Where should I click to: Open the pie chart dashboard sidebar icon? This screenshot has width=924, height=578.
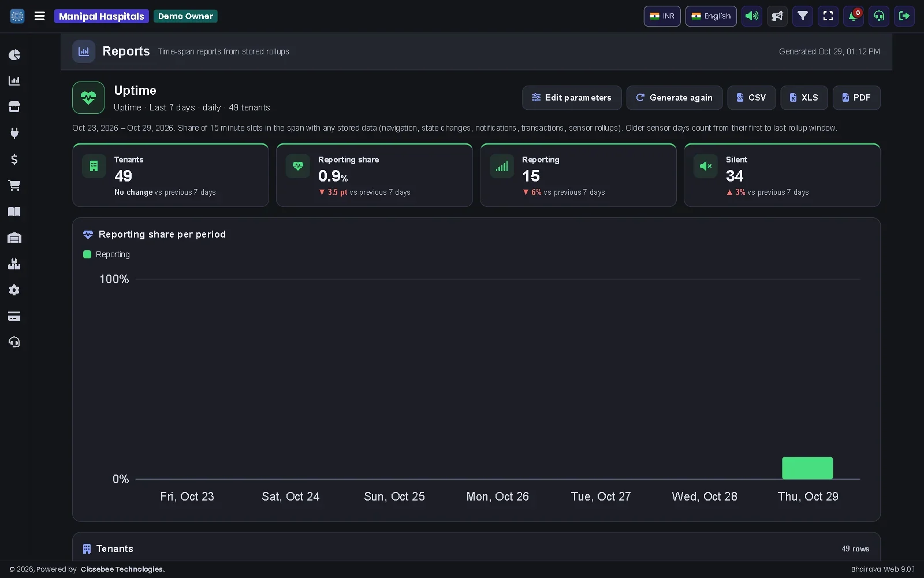click(14, 55)
